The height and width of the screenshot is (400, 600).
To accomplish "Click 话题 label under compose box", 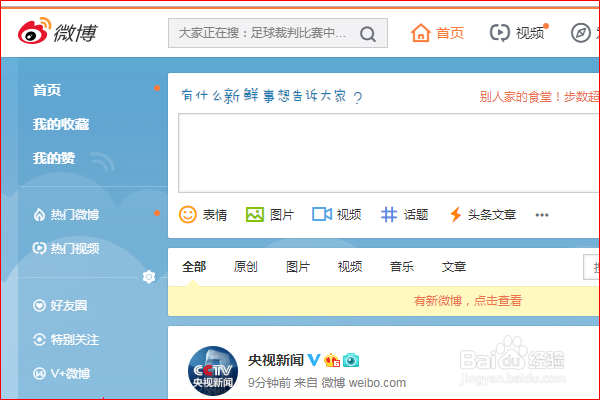I will pos(416,215).
